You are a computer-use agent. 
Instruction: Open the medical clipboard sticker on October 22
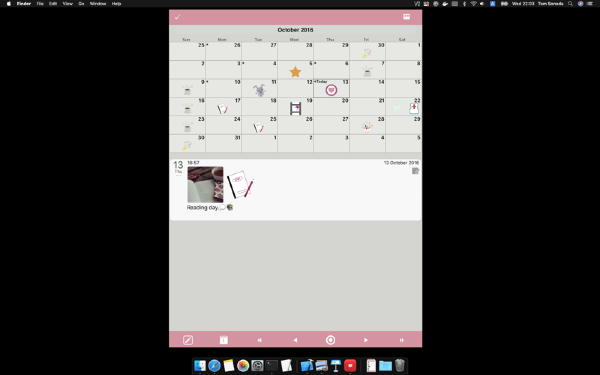(x=414, y=109)
